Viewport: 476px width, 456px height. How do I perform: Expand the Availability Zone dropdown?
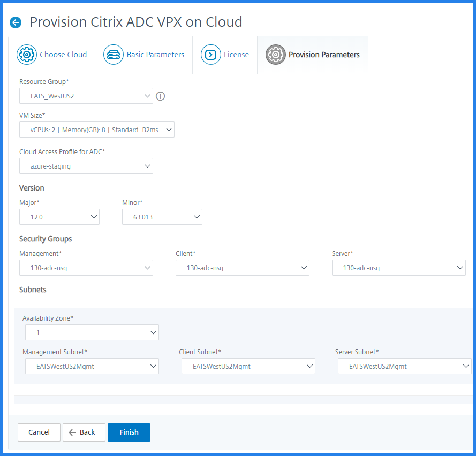92,332
